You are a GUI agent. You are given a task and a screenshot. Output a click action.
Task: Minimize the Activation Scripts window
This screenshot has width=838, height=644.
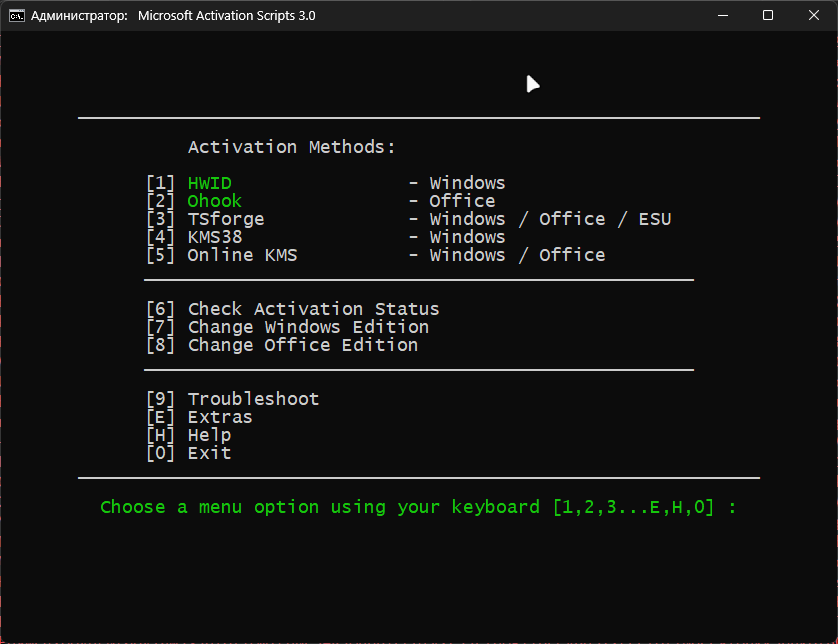click(x=723, y=15)
